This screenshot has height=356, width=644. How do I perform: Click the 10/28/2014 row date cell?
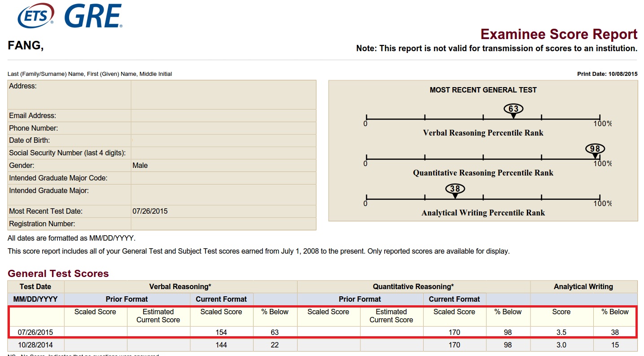pyautogui.click(x=35, y=345)
